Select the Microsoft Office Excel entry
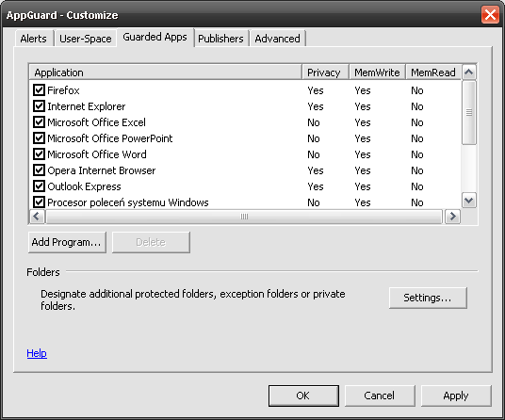 (97, 122)
